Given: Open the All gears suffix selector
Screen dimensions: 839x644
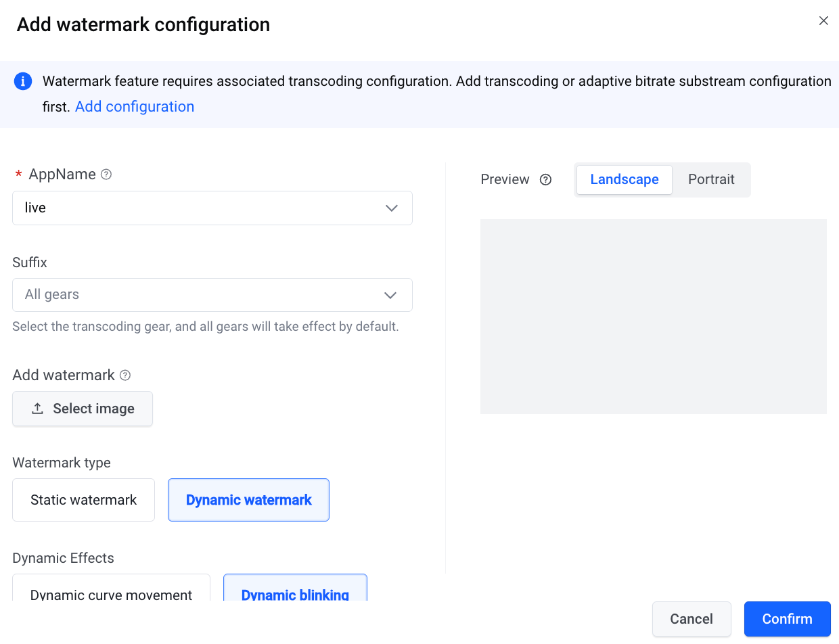Looking at the screenshot, I should [212, 295].
